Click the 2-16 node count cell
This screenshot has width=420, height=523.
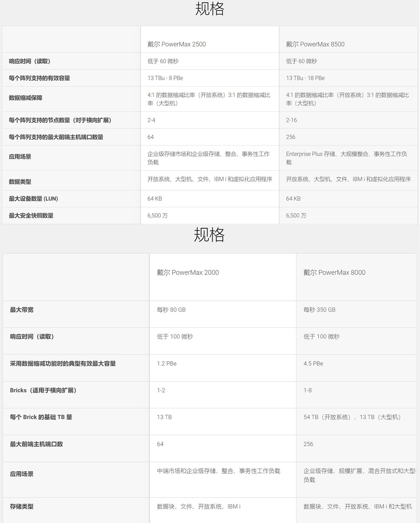coord(291,120)
